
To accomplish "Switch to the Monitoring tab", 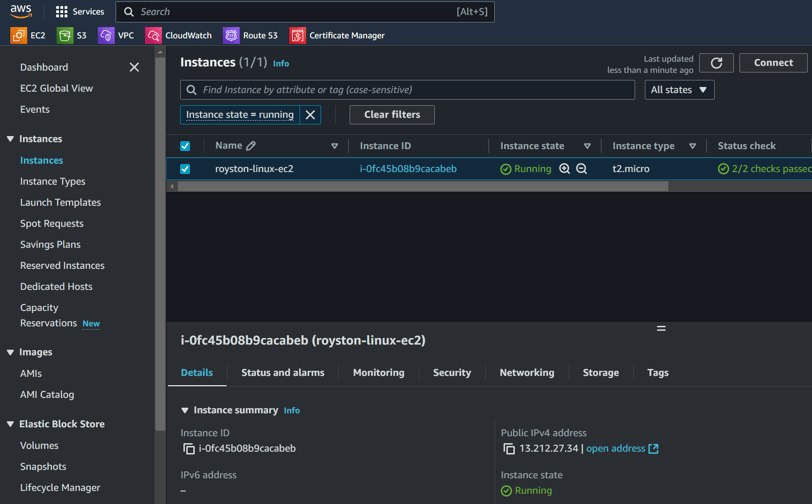I will pos(379,372).
